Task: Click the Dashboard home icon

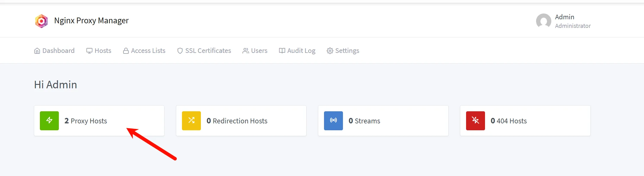Action: 37,51
